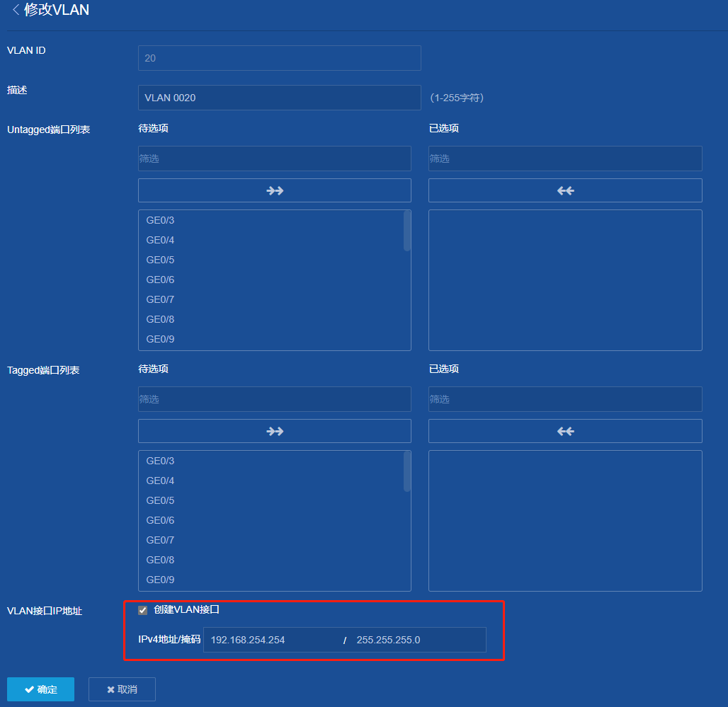Click the 创建VLAN接口 label text
The width and height of the screenshot is (728, 707).
(187, 609)
